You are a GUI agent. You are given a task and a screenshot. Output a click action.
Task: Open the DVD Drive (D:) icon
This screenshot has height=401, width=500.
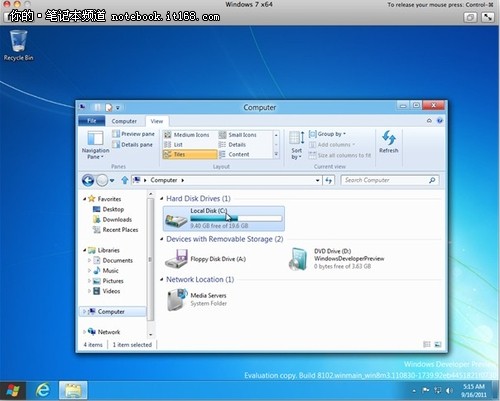[x=298, y=259]
